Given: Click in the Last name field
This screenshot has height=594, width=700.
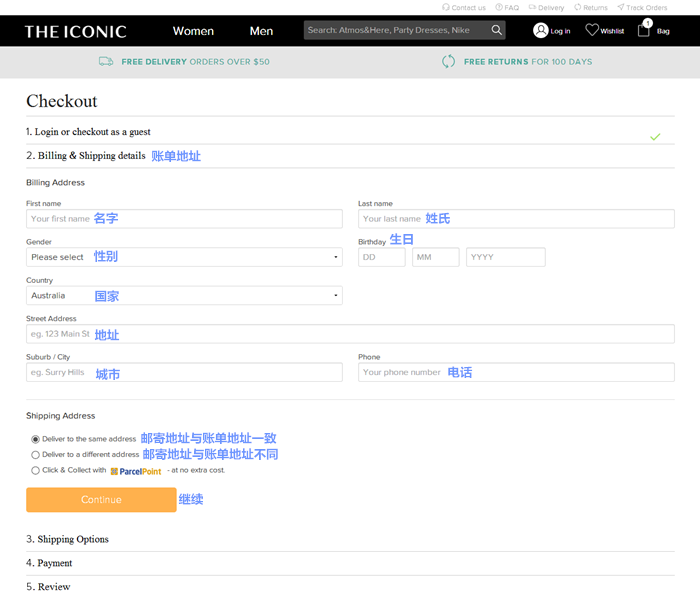Looking at the screenshot, I should click(x=516, y=219).
